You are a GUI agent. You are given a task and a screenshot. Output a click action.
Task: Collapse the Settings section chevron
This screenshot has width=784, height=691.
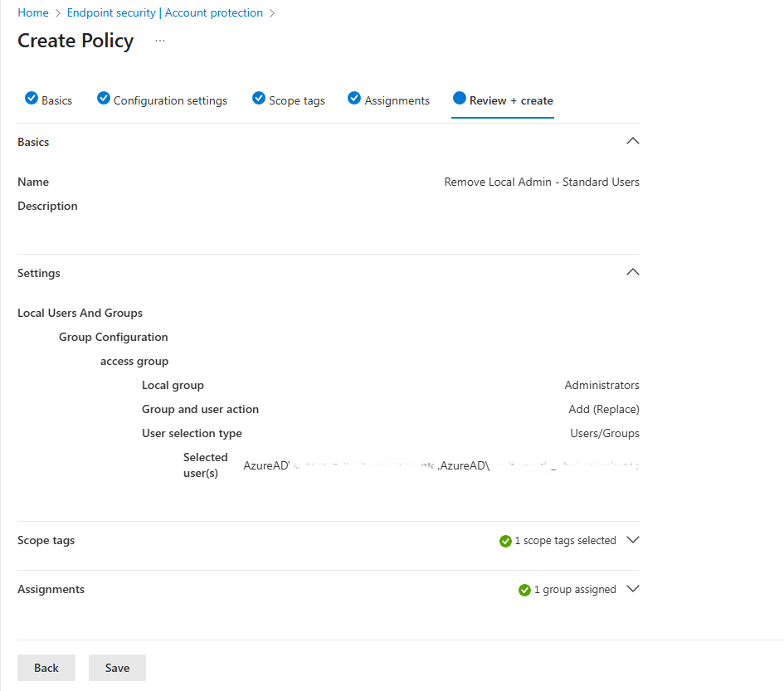click(632, 272)
